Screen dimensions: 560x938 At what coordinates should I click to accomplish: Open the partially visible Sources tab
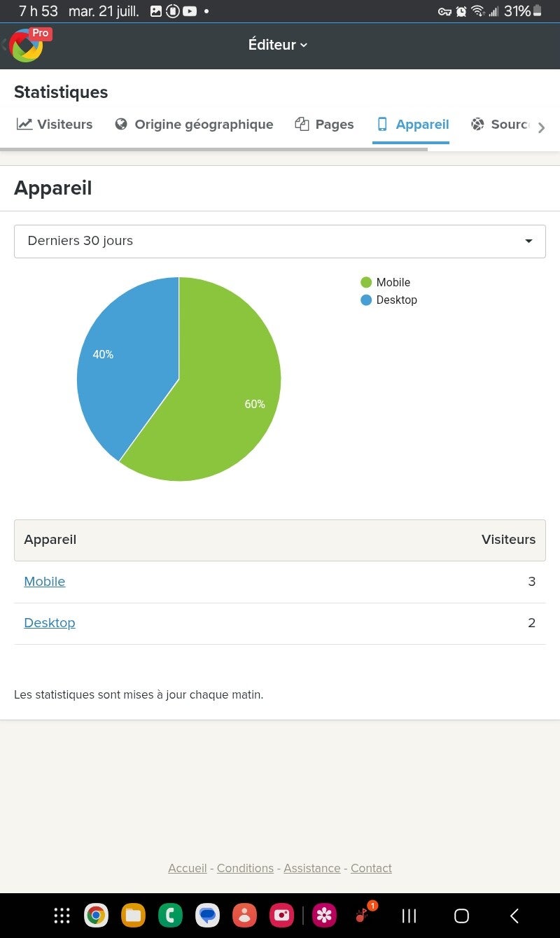499,125
